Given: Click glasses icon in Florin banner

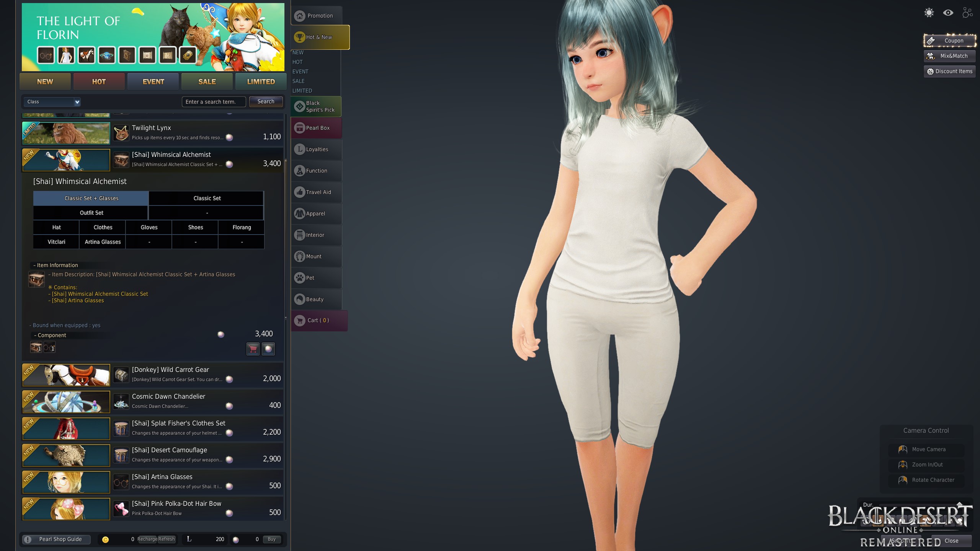Looking at the screenshot, I should click(x=46, y=55).
